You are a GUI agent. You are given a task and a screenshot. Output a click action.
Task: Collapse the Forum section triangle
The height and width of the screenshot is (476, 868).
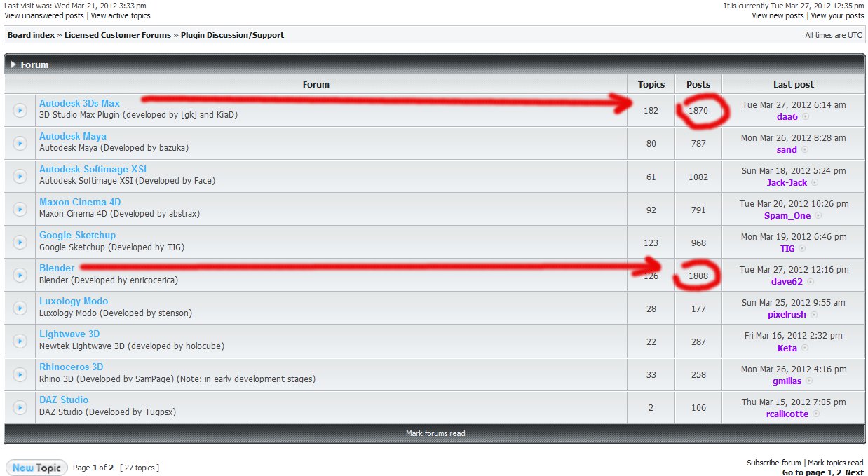[13, 64]
